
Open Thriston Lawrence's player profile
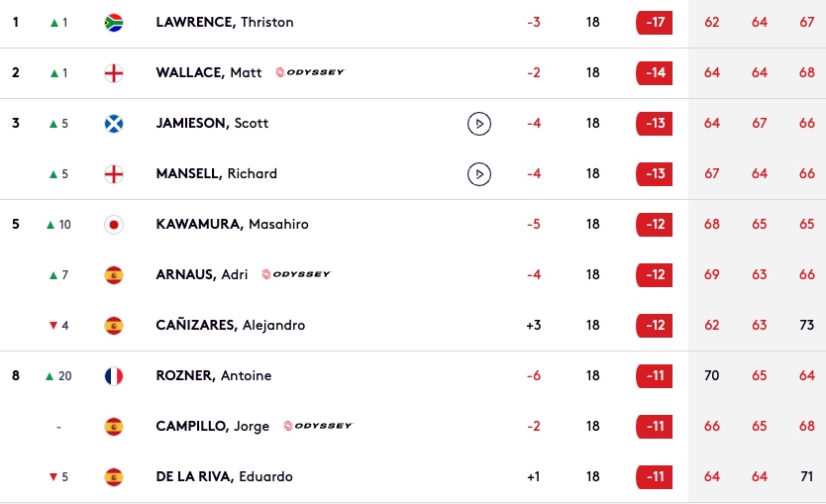coord(225,22)
